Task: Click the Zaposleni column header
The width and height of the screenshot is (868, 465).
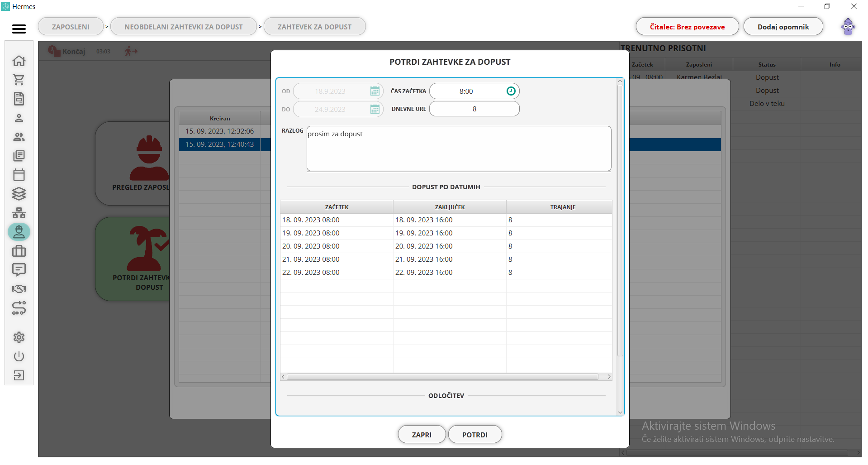Action: (699, 64)
